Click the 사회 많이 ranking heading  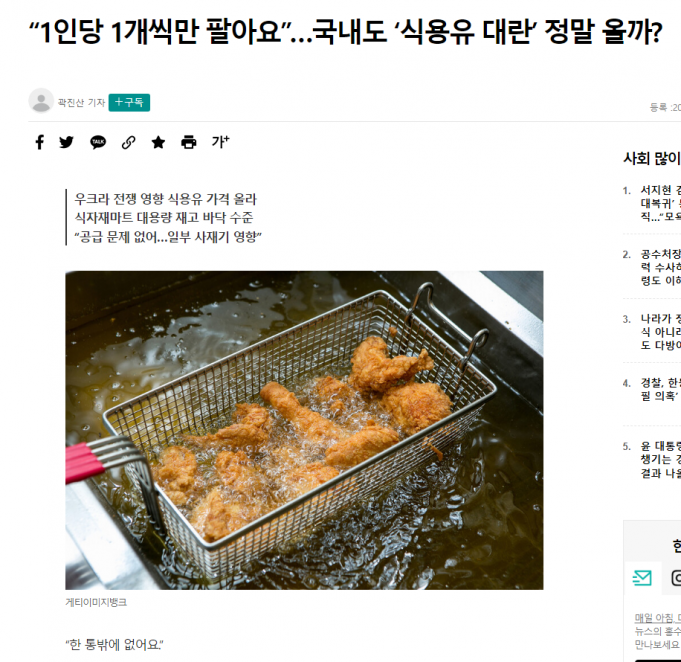click(x=652, y=159)
